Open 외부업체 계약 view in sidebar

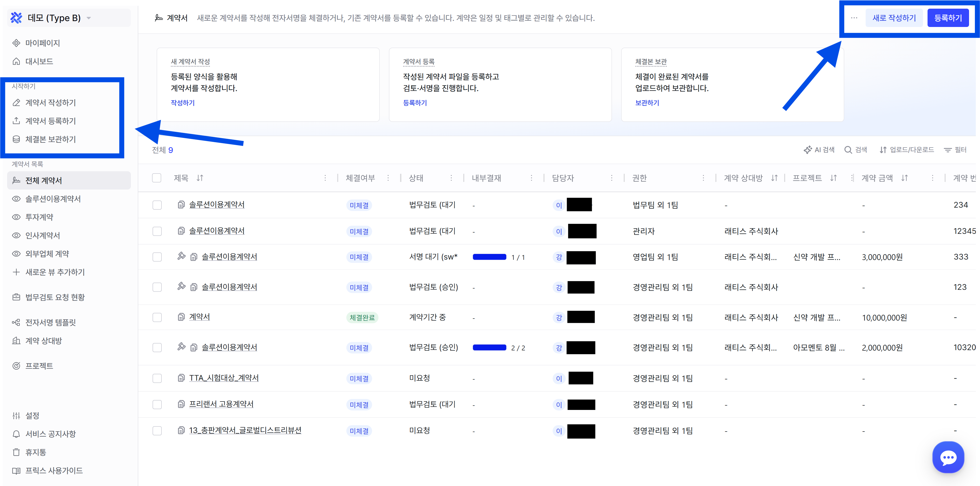[47, 254]
